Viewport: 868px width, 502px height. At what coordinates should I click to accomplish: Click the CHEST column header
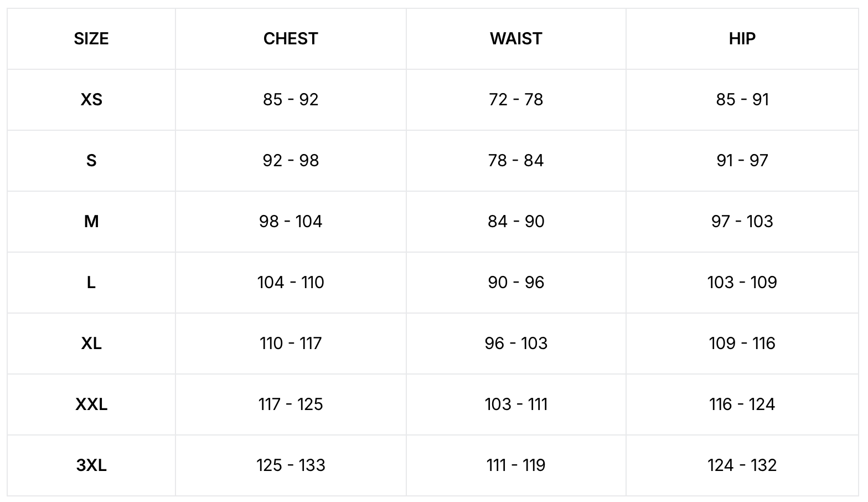point(291,39)
